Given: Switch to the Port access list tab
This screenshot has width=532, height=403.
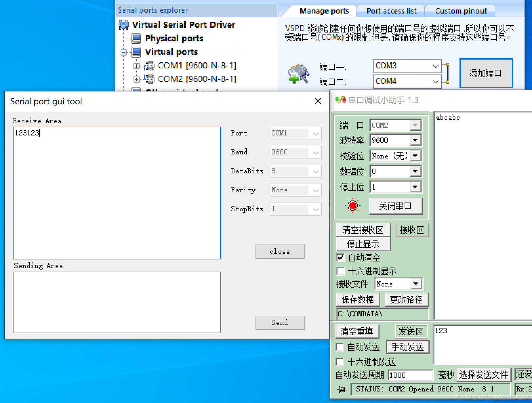Looking at the screenshot, I should (391, 11).
